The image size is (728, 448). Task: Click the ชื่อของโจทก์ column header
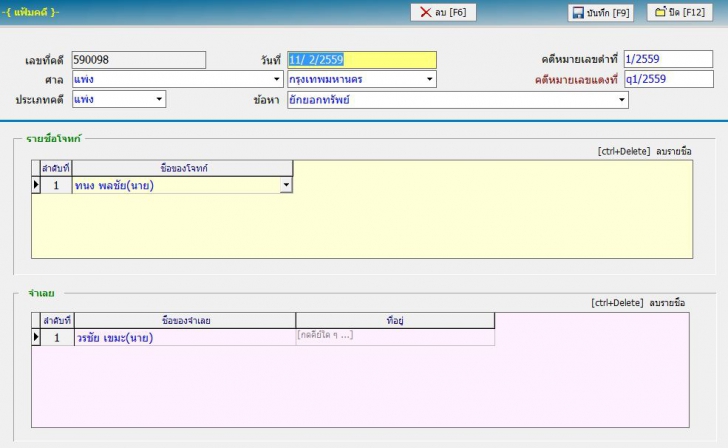[x=182, y=168]
